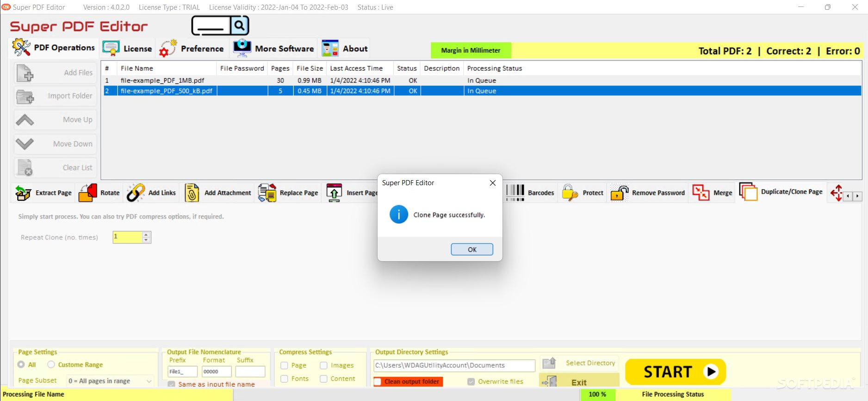Open the About tab
This screenshot has height=401, width=868.
pyautogui.click(x=345, y=48)
